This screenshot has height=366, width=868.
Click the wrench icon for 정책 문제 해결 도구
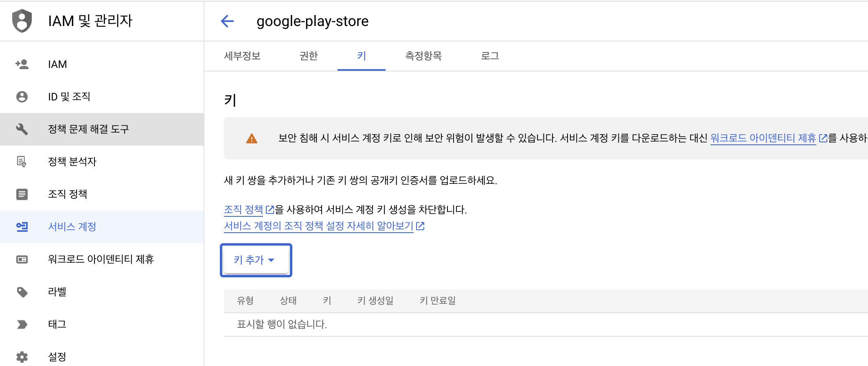[22, 129]
